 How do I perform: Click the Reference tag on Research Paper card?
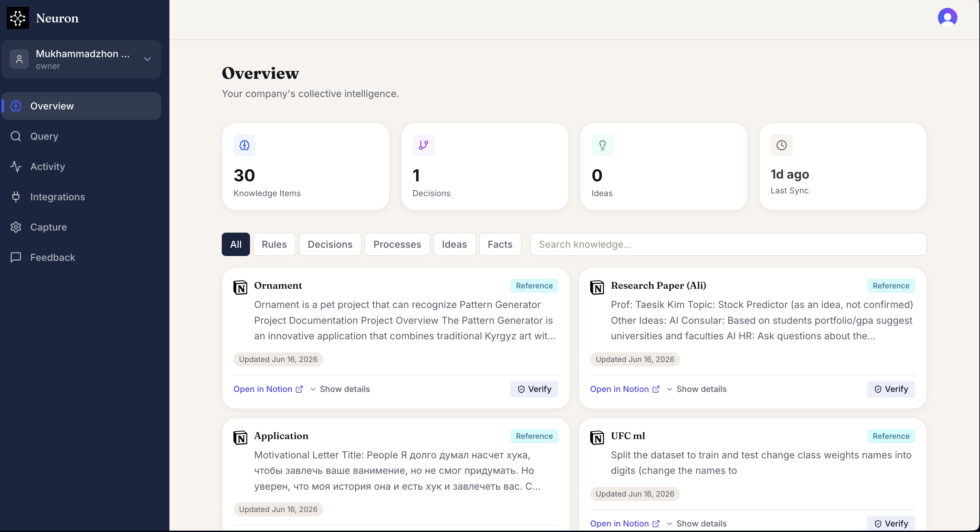[891, 286]
